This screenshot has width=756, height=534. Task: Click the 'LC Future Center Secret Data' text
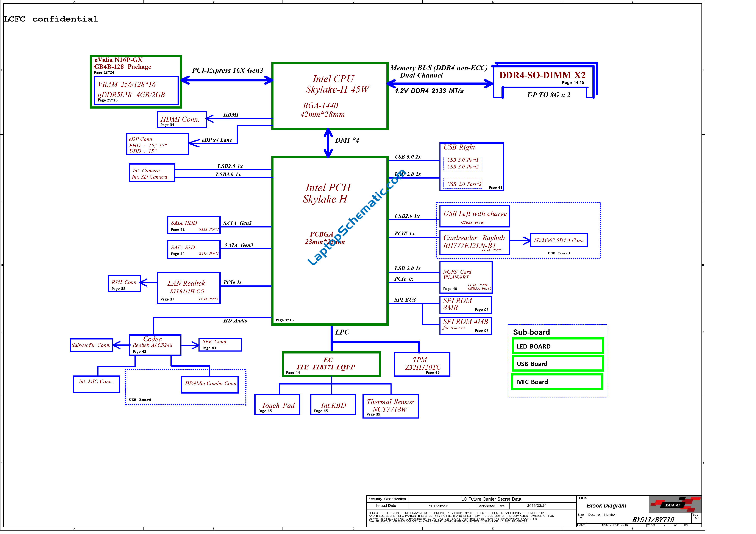coord(491,499)
